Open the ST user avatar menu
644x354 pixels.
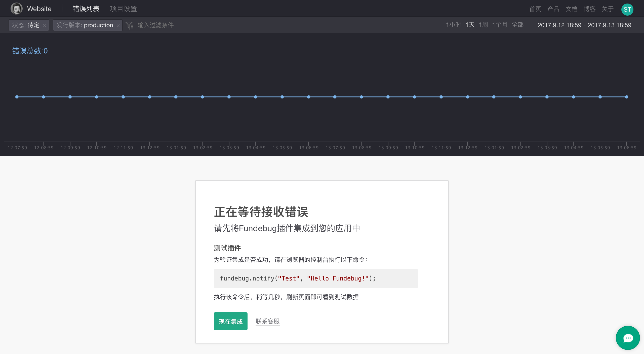tap(627, 10)
